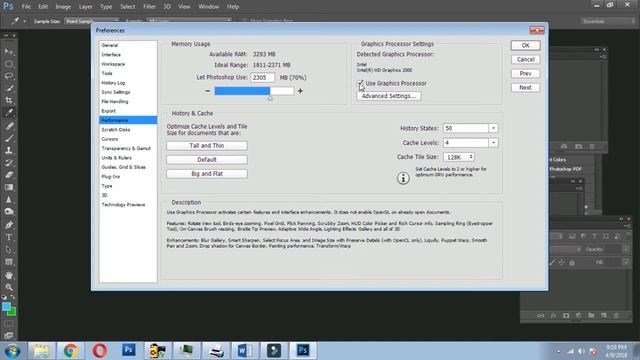640x360 pixels.
Task: Click OK in Preferences dialog
Action: (x=526, y=45)
